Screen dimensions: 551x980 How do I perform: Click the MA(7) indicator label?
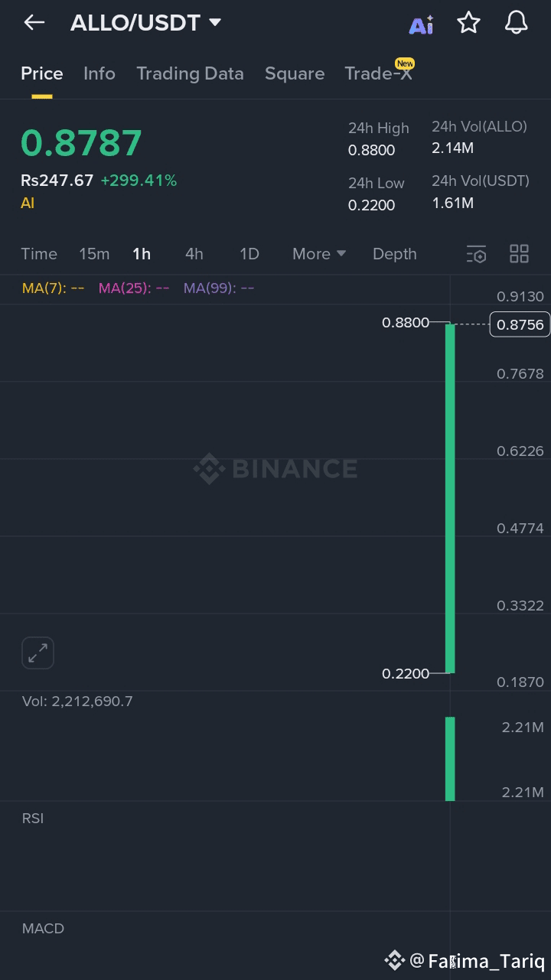click(53, 288)
